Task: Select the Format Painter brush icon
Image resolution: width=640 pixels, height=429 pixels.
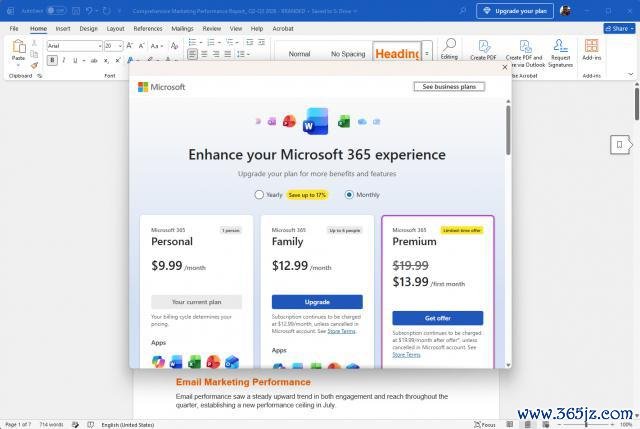Action: [34, 65]
